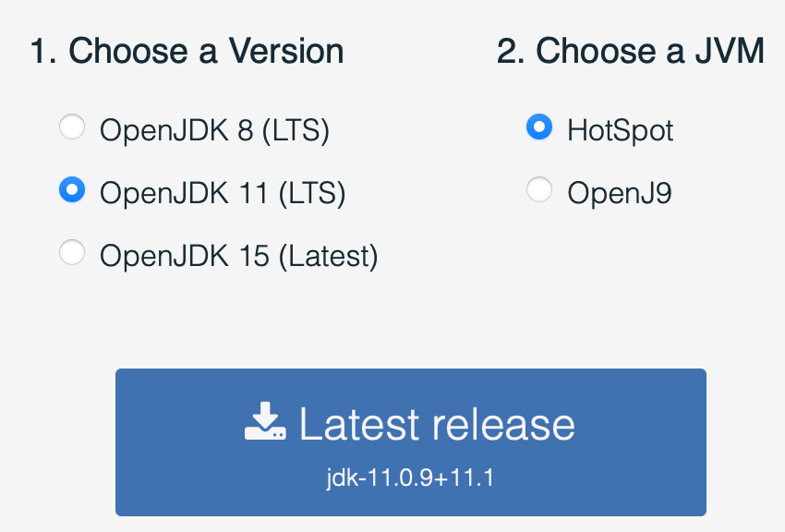This screenshot has width=785, height=532.
Task: Click the "HotSpot" label text
Action: click(x=621, y=130)
